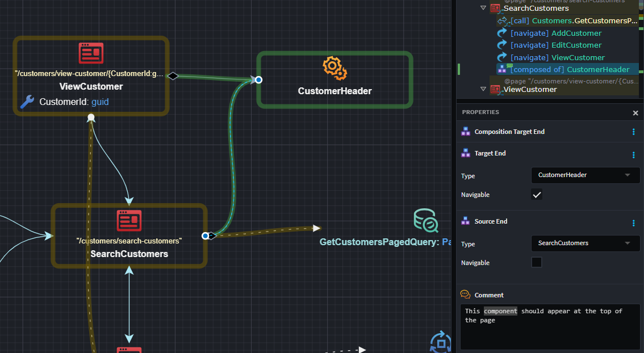Close the Properties panel

tap(635, 113)
